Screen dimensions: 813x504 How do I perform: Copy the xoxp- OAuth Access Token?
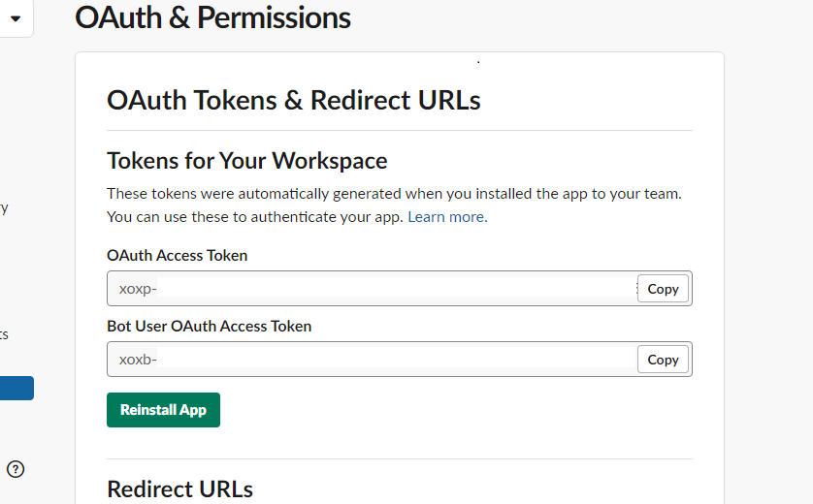663,289
